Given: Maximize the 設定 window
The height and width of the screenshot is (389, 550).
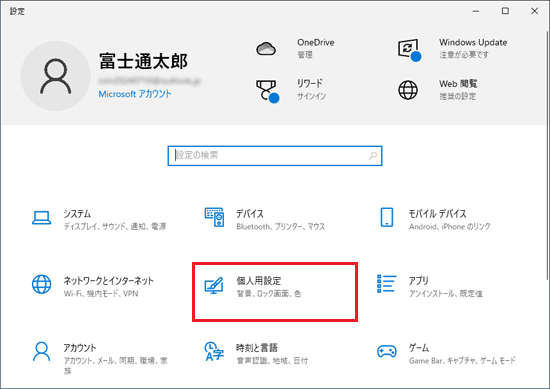Looking at the screenshot, I should [x=505, y=11].
